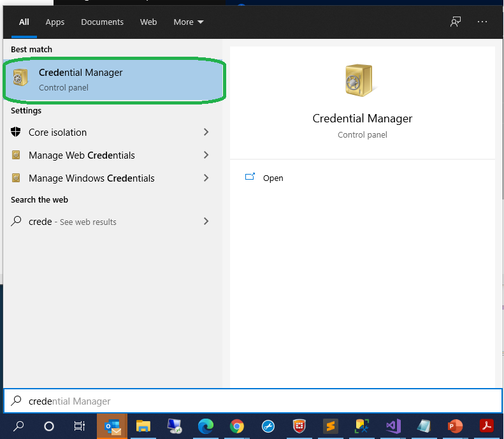Screen dimensions: 504x439
Task: Click the taskbar search magnifier
Action: click(x=18, y=426)
